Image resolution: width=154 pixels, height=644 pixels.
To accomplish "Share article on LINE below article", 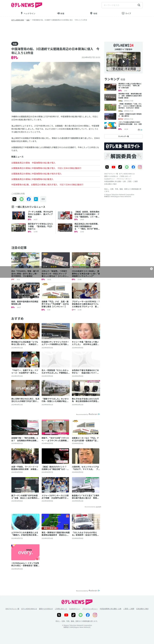I will (21, 199).
